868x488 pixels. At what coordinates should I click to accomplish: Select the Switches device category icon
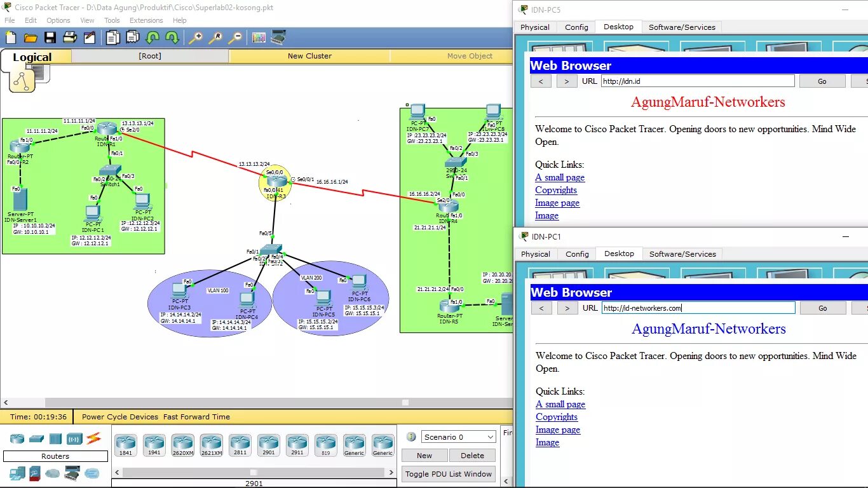click(x=36, y=438)
